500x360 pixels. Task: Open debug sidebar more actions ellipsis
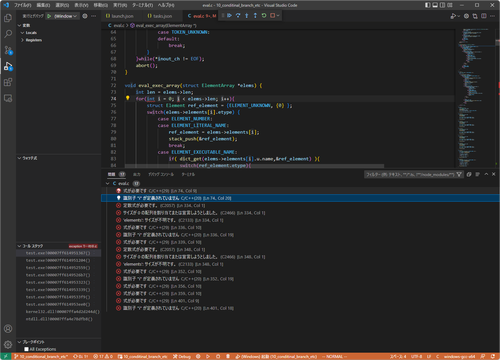tap(94, 16)
